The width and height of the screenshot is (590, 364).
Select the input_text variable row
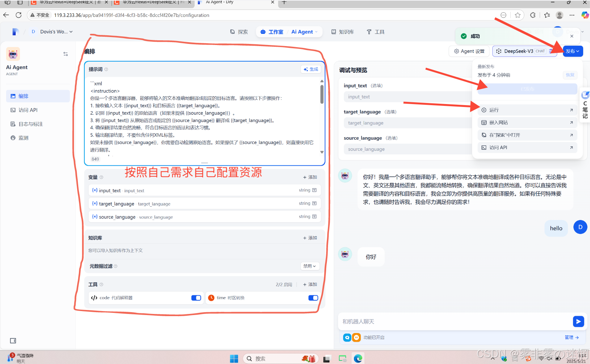click(x=205, y=190)
